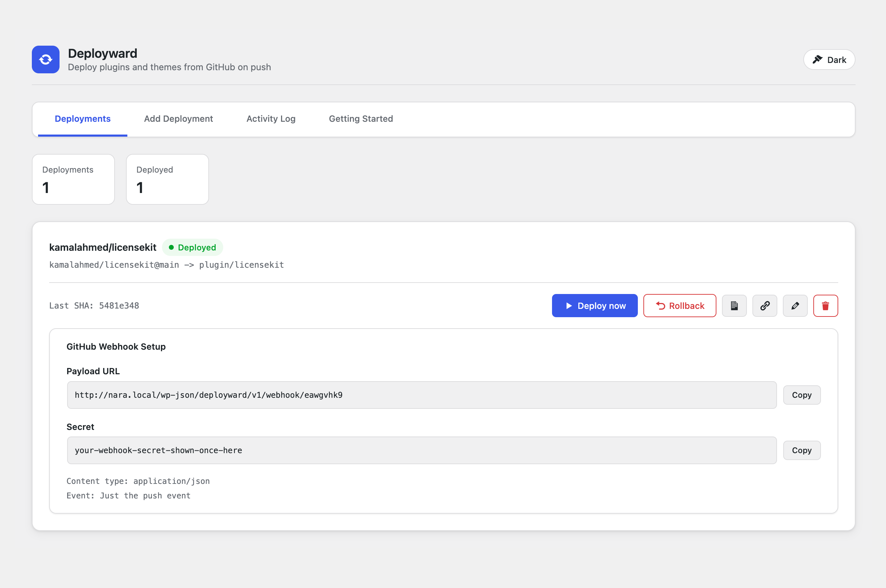Viewport: 886px width, 588px height.
Task: Open the Add Deployment tab
Action: coord(178,119)
